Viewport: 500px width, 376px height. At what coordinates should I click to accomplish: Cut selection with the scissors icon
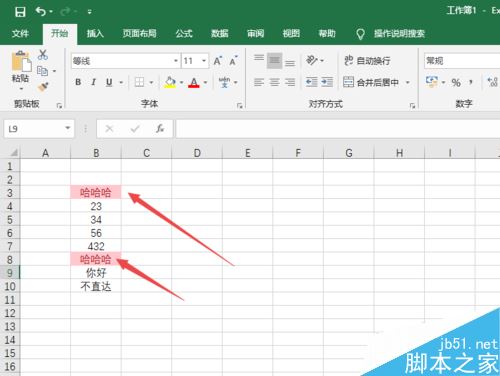coord(43,55)
